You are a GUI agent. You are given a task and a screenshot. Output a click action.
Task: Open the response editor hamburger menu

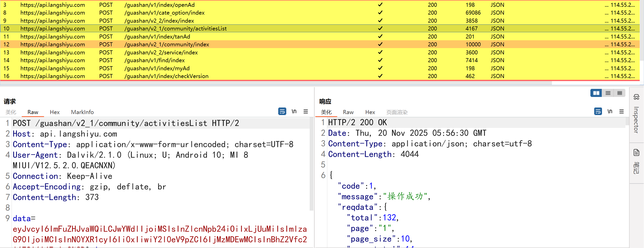pos(621,112)
